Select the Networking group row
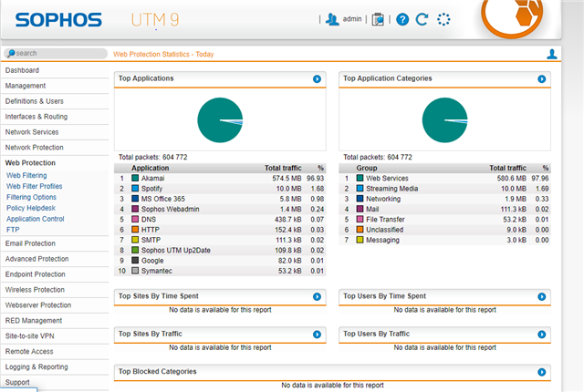This screenshot has width=584, height=392. click(x=444, y=199)
